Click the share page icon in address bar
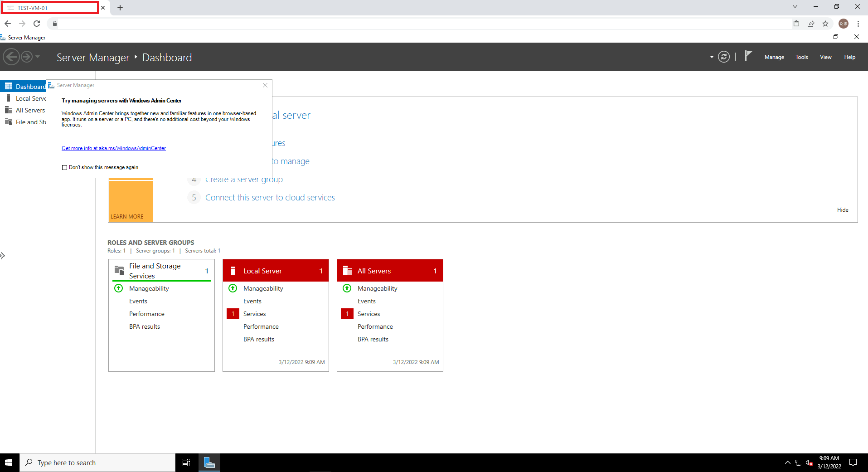868x472 pixels. 811,24
